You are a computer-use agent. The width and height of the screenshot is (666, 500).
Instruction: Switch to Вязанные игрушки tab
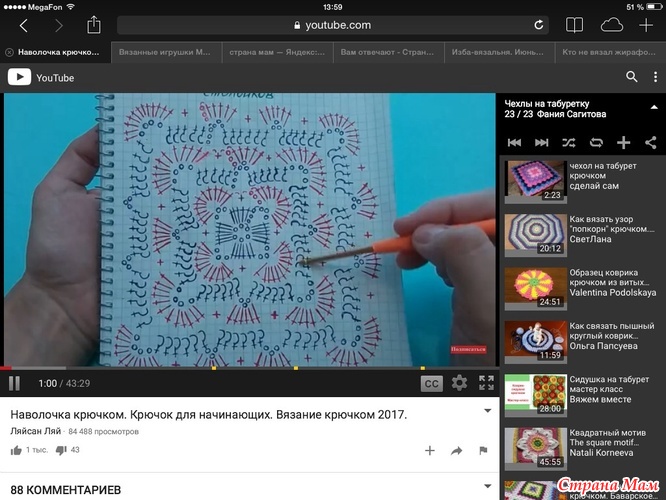click(x=166, y=52)
